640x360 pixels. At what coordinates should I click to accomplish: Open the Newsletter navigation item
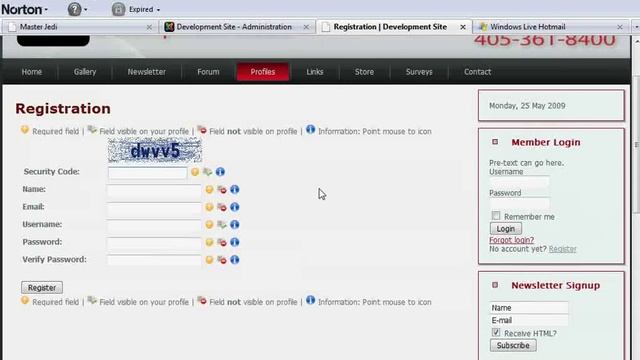click(147, 72)
